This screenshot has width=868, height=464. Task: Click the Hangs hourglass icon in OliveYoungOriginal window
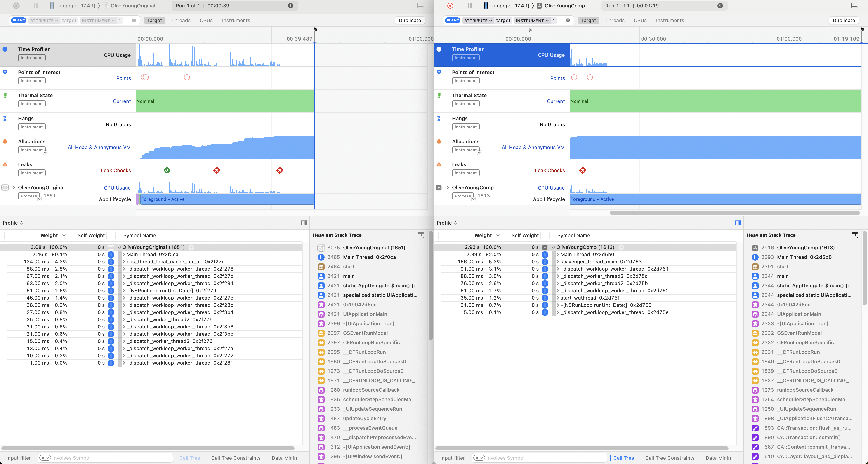(x=5, y=118)
